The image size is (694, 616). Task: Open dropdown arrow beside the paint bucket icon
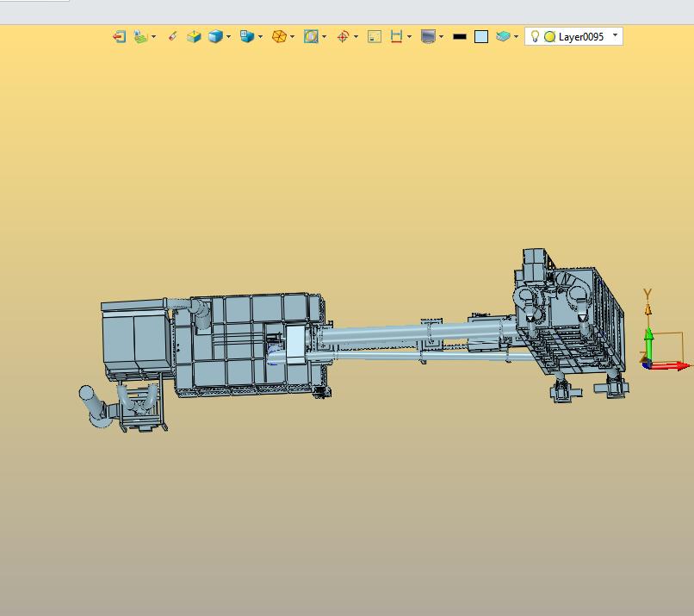coord(153,36)
